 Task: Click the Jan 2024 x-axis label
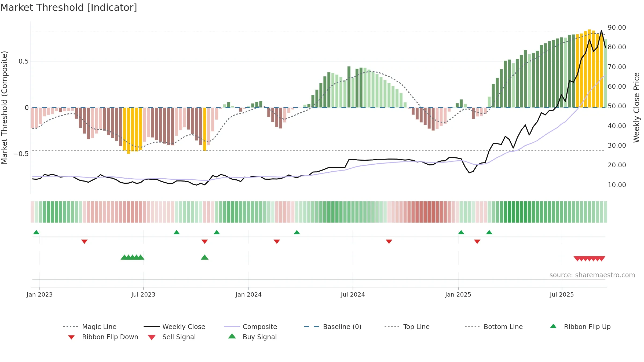[x=249, y=294]
